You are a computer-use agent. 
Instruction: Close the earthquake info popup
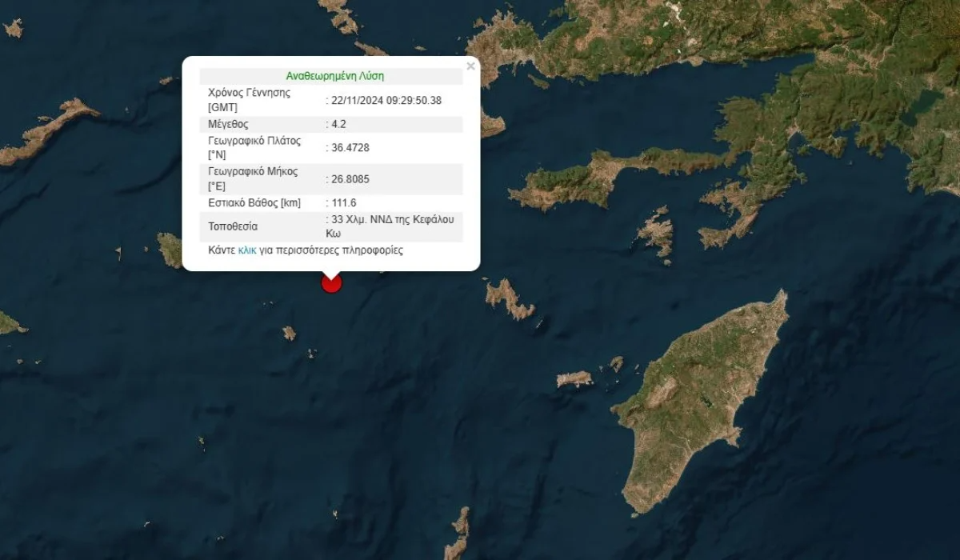[x=470, y=66]
